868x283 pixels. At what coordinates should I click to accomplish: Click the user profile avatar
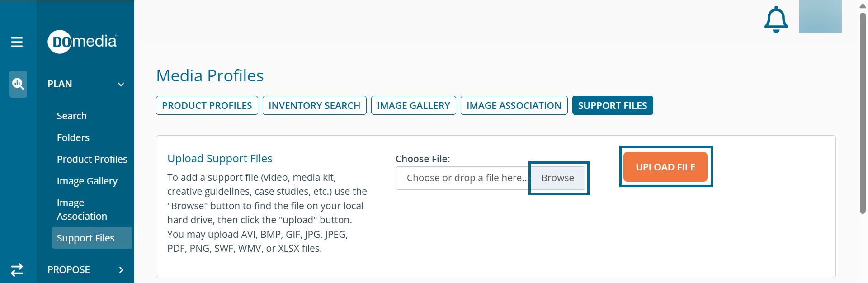820,17
